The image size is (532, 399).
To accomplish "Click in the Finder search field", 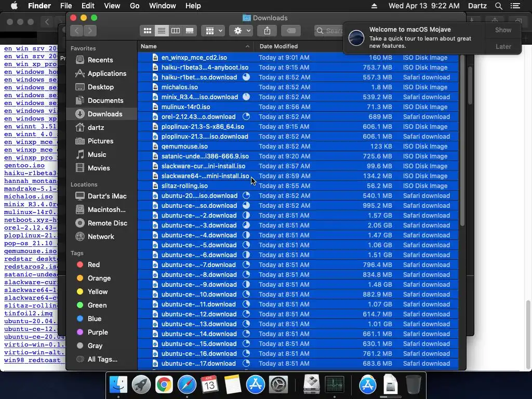I will (x=329, y=31).
